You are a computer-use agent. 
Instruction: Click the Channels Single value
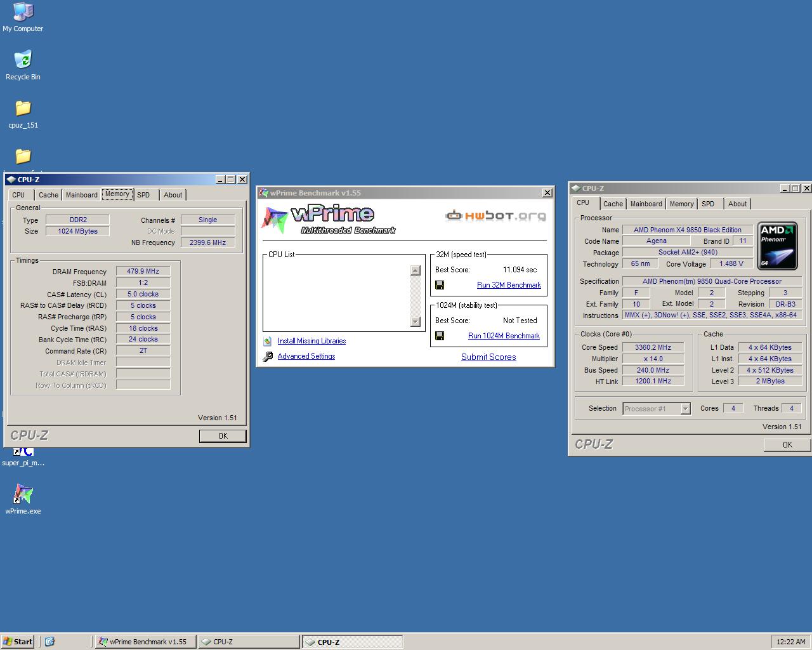coord(207,220)
